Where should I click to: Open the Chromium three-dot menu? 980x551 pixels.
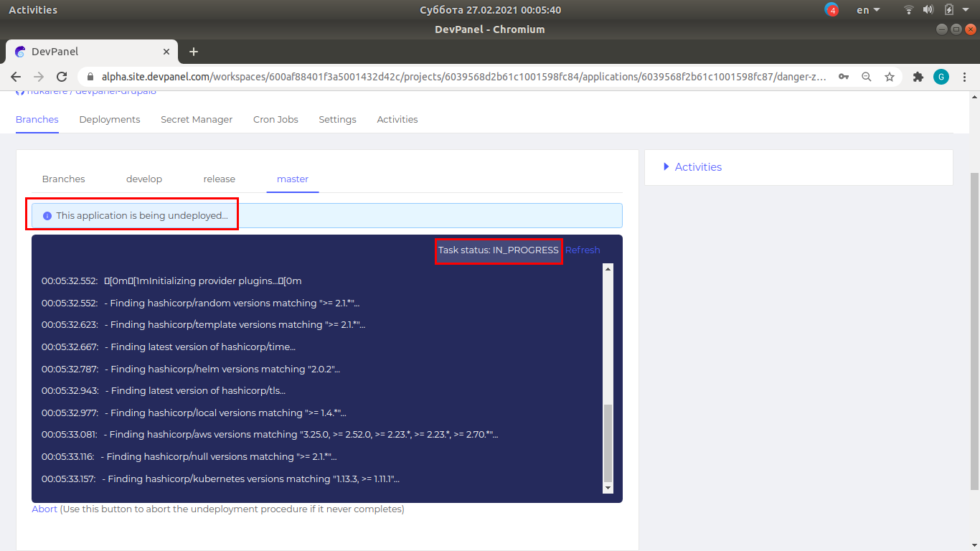(x=965, y=77)
